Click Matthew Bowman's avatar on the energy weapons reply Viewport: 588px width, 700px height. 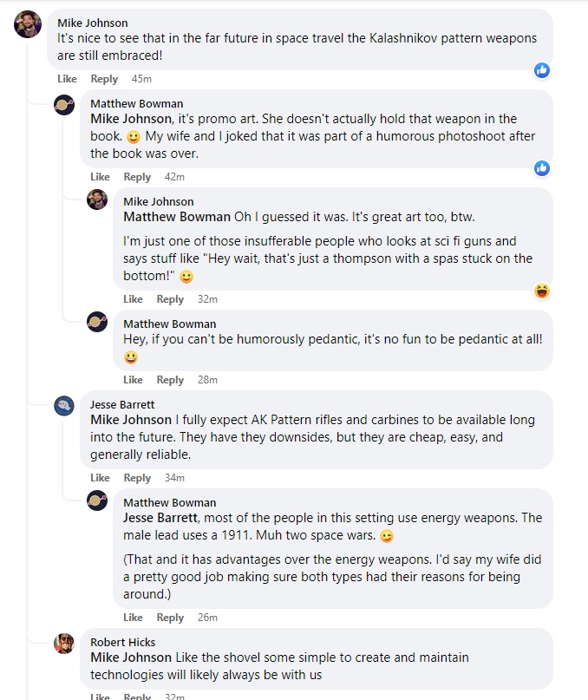(97, 500)
